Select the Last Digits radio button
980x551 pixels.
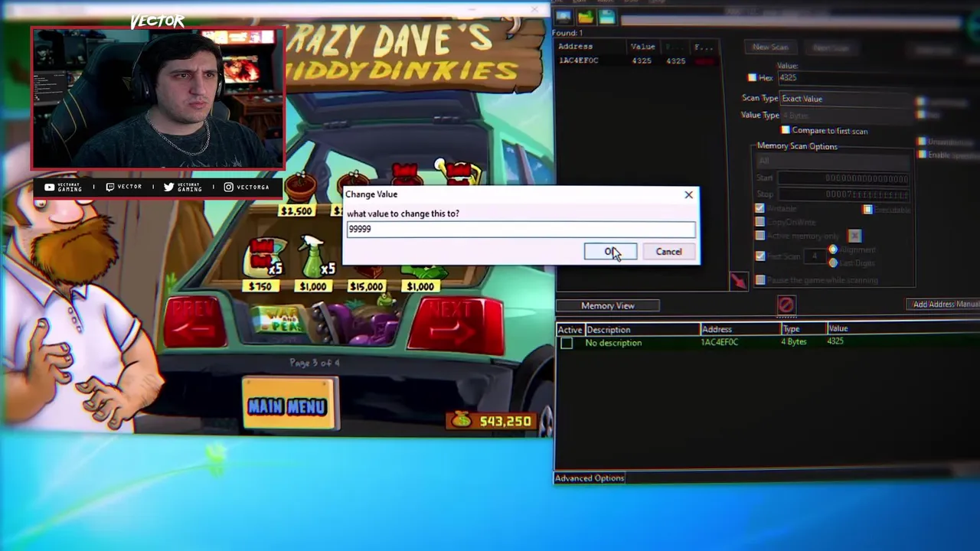(x=833, y=262)
